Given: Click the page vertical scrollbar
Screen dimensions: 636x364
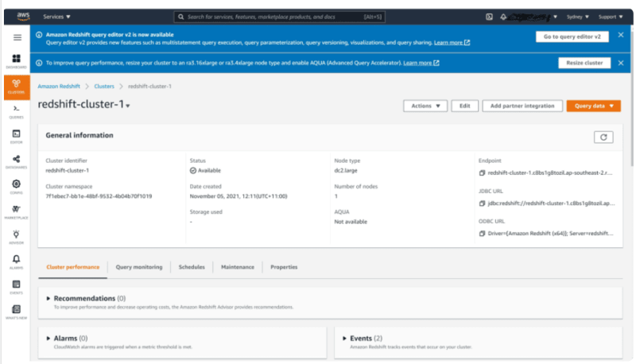Looking at the screenshot, I should pos(631,97).
